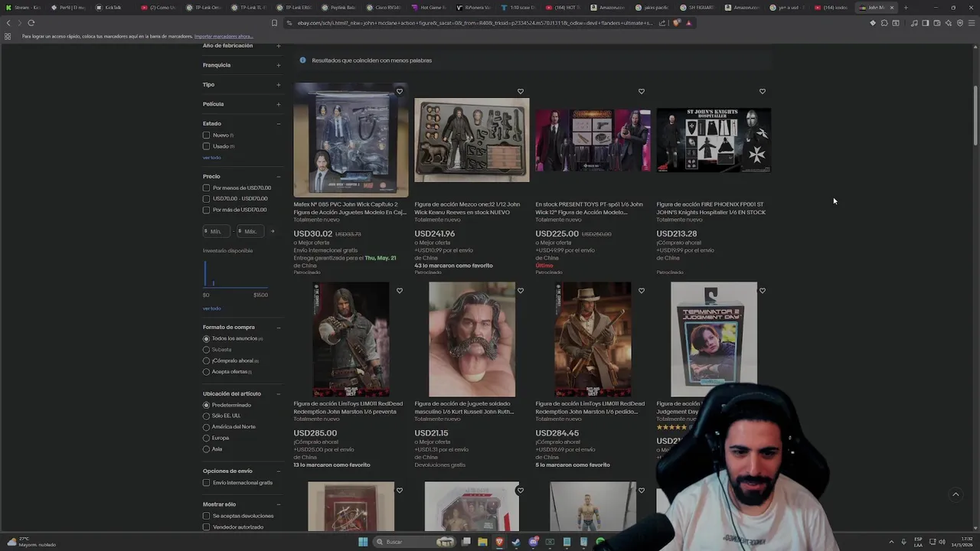980x551 pixels.
Task: Open the volume control in system tray
Action: [942, 542]
